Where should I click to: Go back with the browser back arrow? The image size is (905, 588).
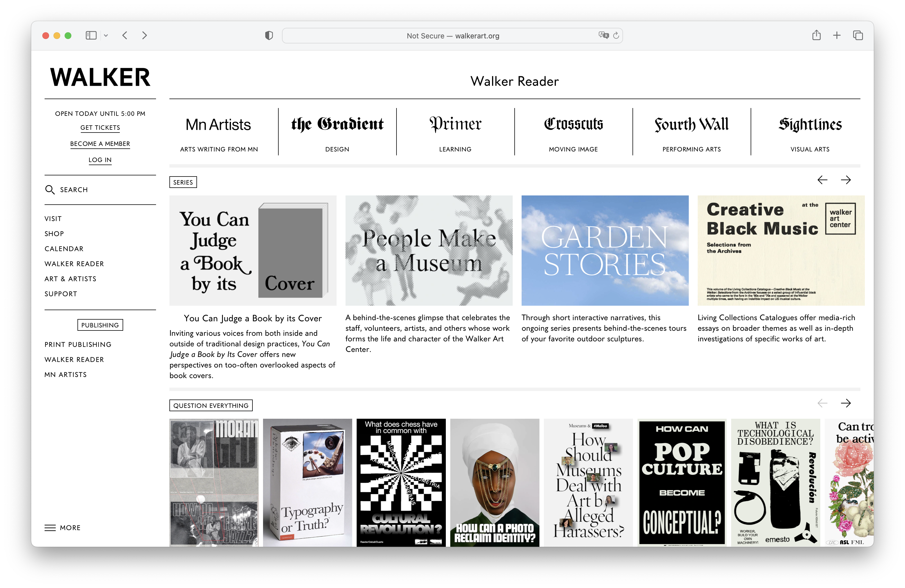(x=125, y=35)
